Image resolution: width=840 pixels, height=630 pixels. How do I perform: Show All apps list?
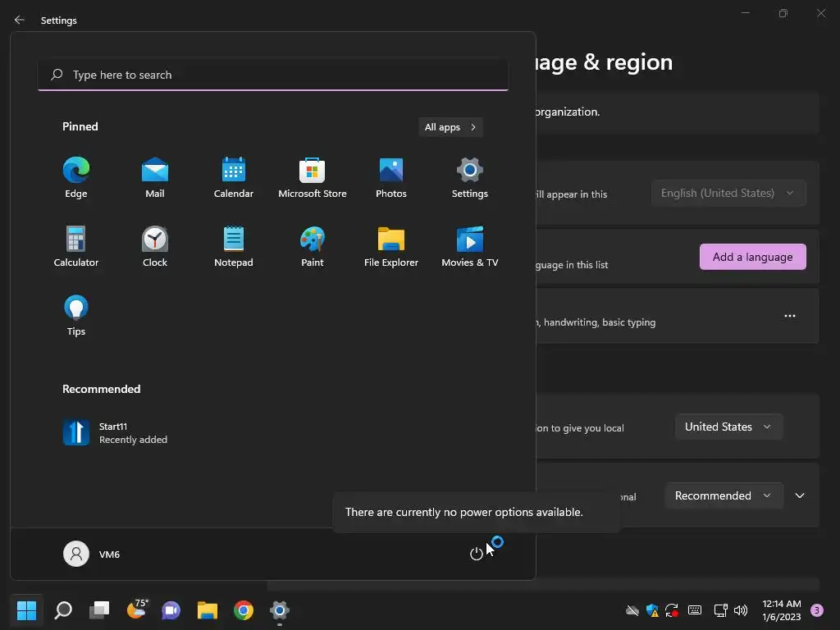point(450,127)
